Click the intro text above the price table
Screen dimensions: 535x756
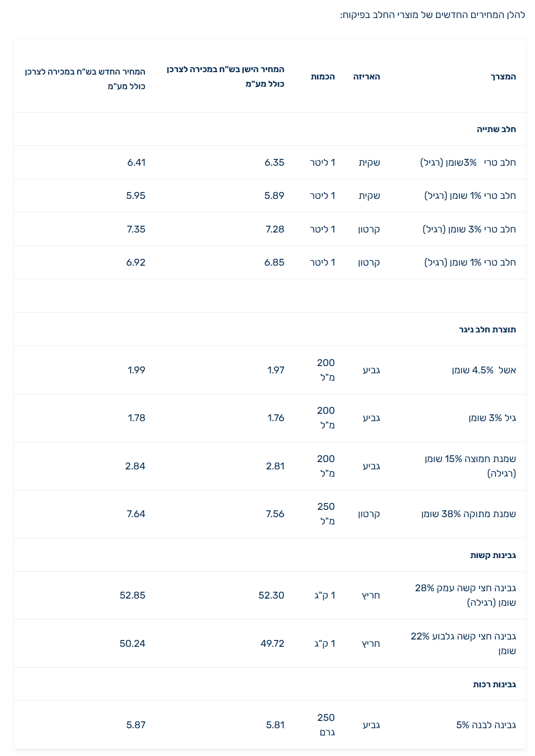pyautogui.click(x=432, y=15)
